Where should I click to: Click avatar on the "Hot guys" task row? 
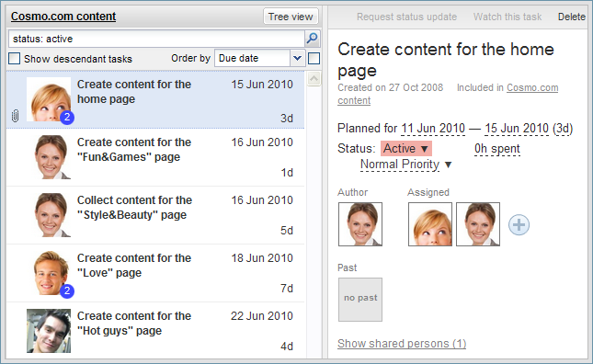coord(49,331)
